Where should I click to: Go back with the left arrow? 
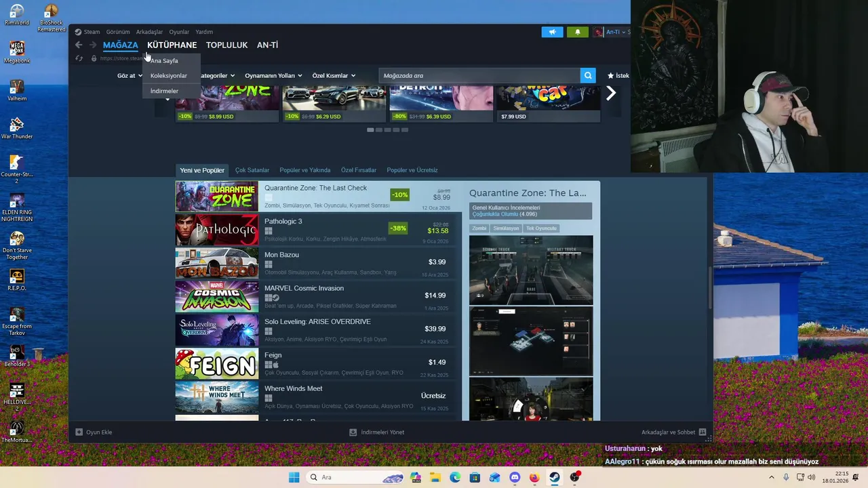(79, 45)
